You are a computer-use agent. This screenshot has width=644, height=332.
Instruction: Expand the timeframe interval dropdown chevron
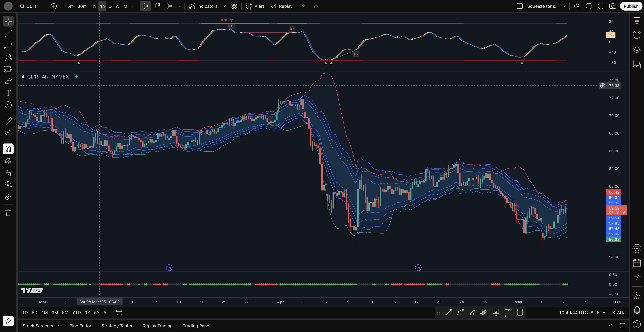(133, 6)
